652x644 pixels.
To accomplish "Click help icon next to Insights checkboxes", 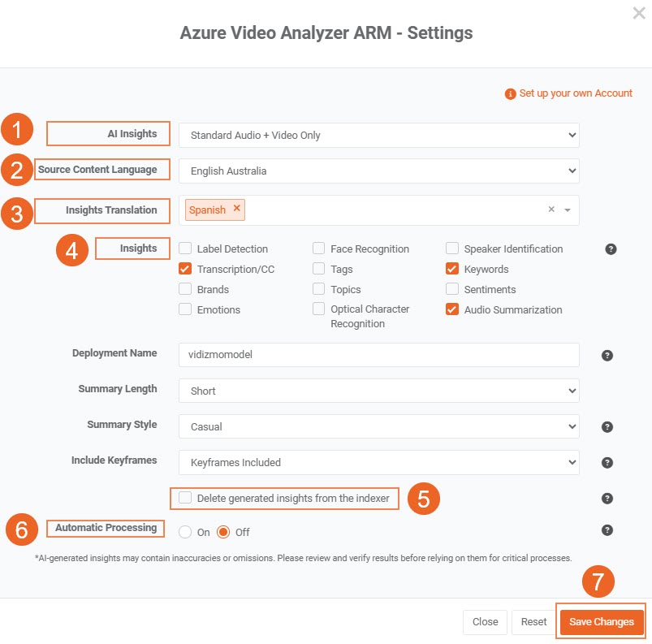I will (x=611, y=249).
